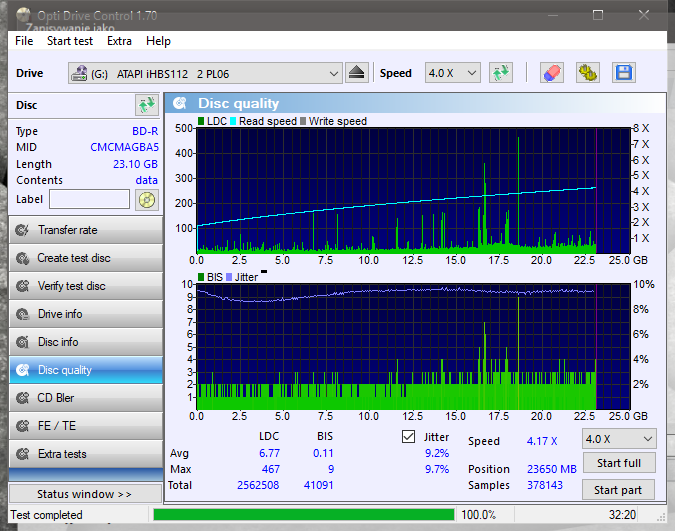The width and height of the screenshot is (675, 531).
Task: Open Extra tests section
Action: pyautogui.click(x=86, y=454)
